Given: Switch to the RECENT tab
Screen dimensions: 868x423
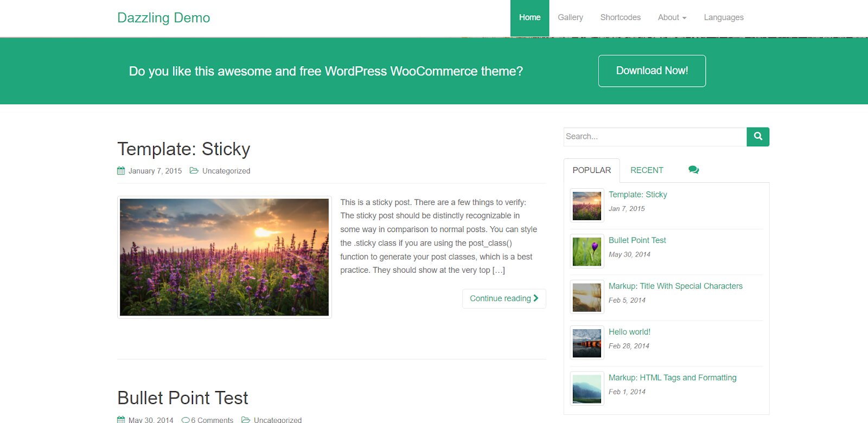Looking at the screenshot, I should (647, 170).
